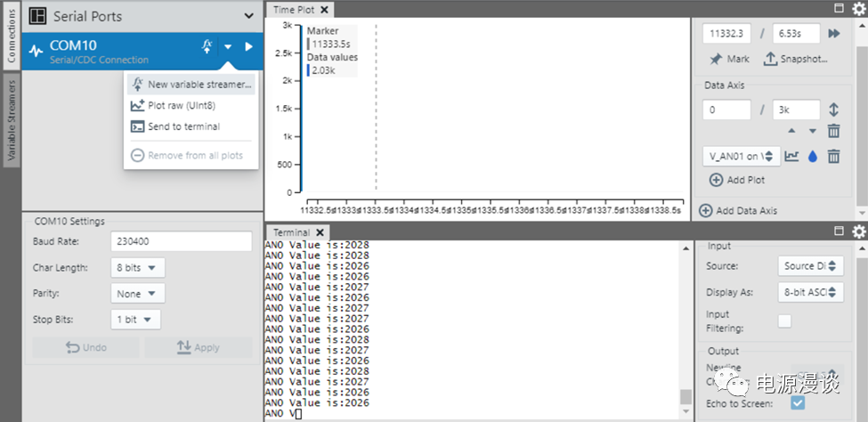Toggle the Input Filtering checkbox
This screenshot has height=422, width=868.
click(784, 321)
